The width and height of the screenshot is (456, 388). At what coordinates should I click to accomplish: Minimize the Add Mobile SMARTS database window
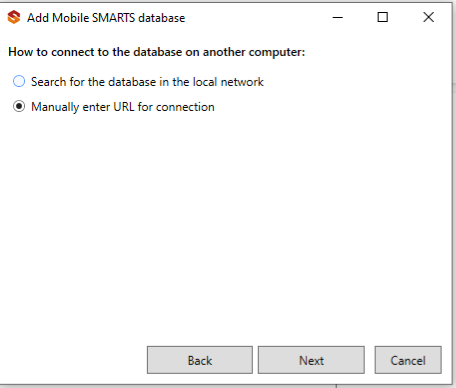click(x=338, y=17)
